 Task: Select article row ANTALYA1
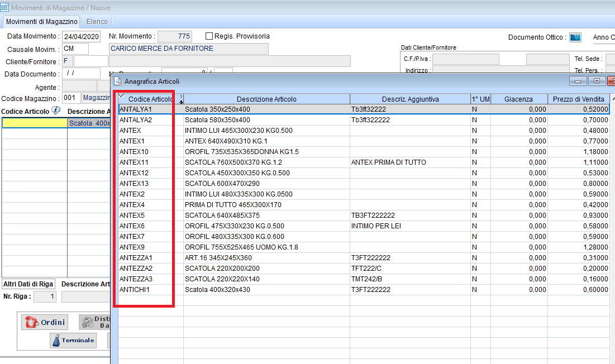pos(364,109)
